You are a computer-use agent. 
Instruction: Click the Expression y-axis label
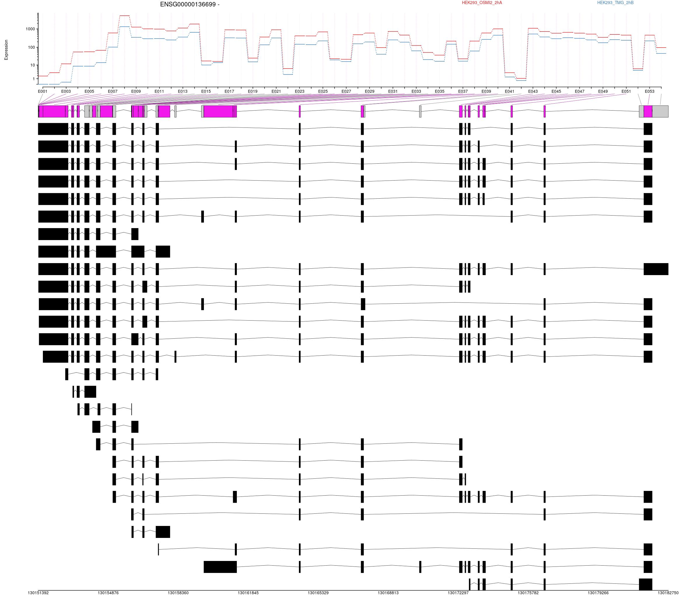(x=6, y=50)
